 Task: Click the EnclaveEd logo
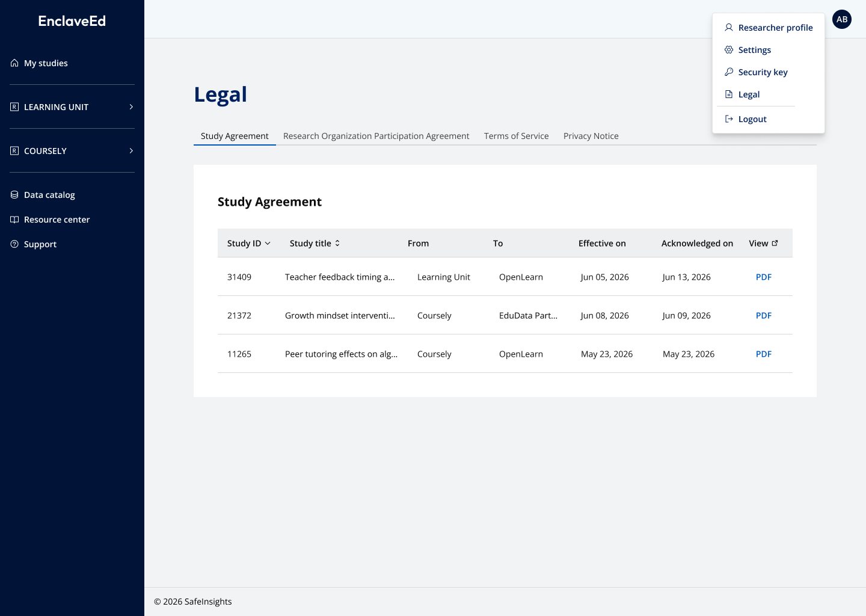(x=72, y=21)
